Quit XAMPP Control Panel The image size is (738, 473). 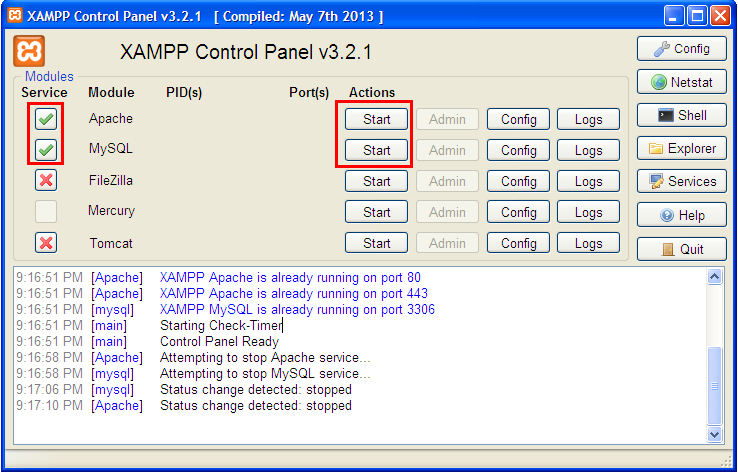coord(682,249)
